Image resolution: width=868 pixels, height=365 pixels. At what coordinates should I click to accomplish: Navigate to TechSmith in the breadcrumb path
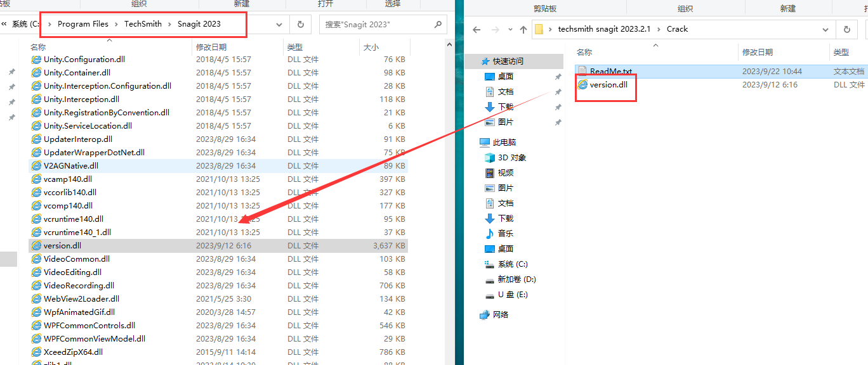coord(143,24)
